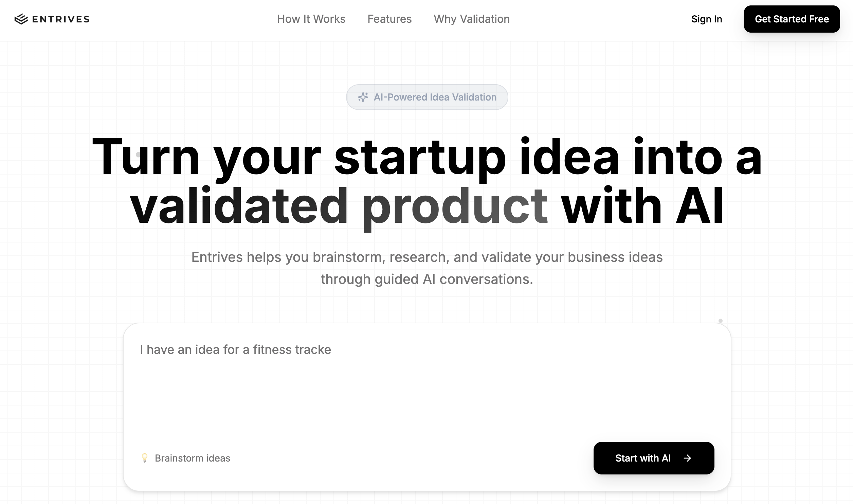This screenshot has height=504, width=853.
Task: Click the Entrives subtitle description paragraph
Action: click(427, 268)
